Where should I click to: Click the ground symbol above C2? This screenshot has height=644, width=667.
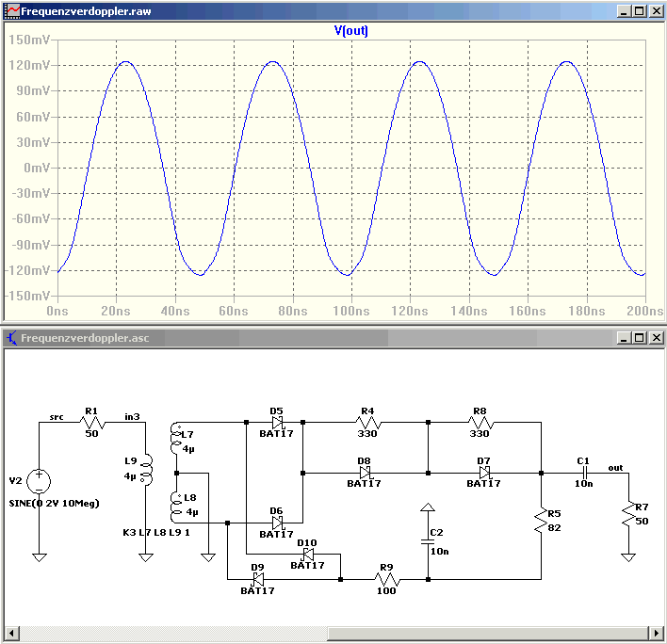click(x=428, y=507)
